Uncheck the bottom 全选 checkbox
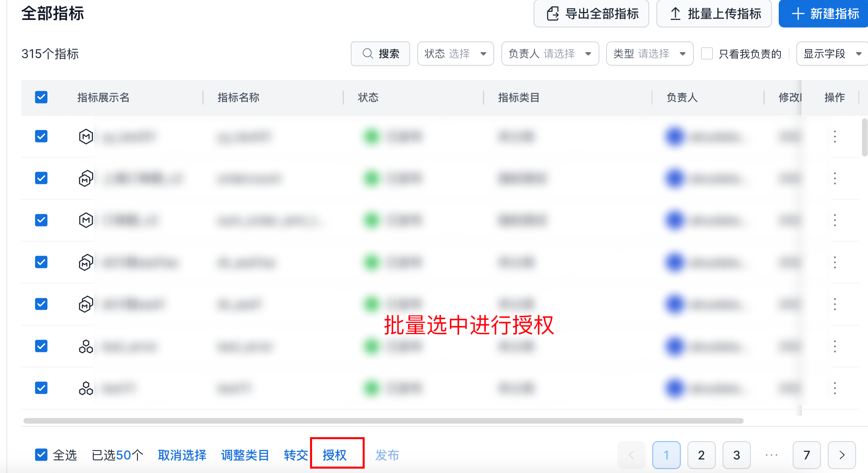Image resolution: width=868 pixels, height=473 pixels. click(41, 455)
